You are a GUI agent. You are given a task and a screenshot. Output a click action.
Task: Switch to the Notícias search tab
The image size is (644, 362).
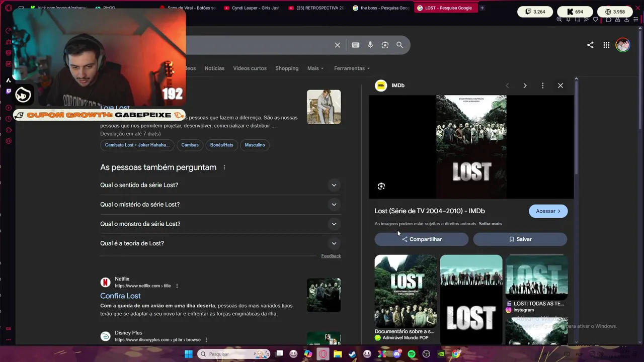click(x=214, y=68)
